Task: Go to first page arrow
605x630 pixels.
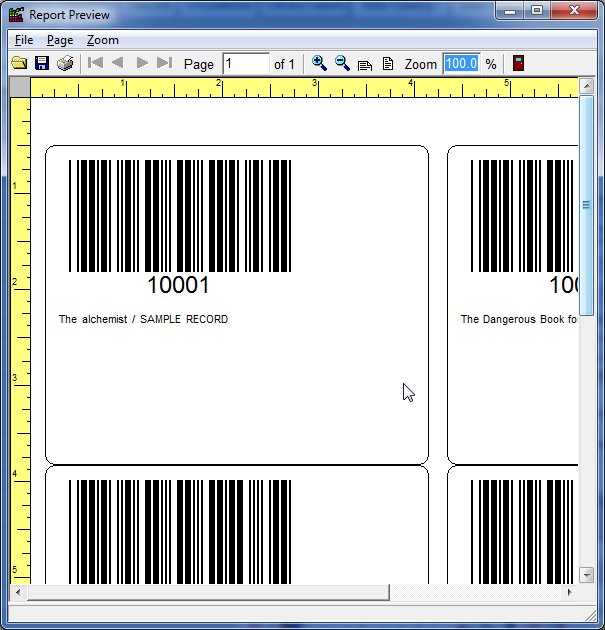Action: point(95,63)
